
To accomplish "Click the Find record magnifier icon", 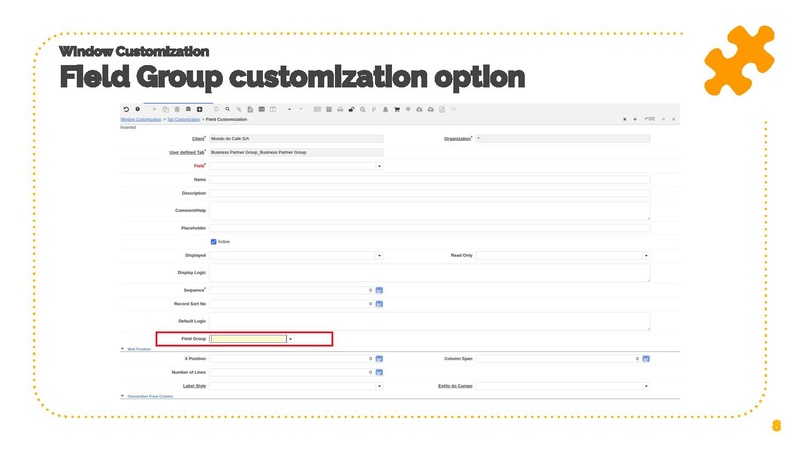I will click(x=227, y=109).
